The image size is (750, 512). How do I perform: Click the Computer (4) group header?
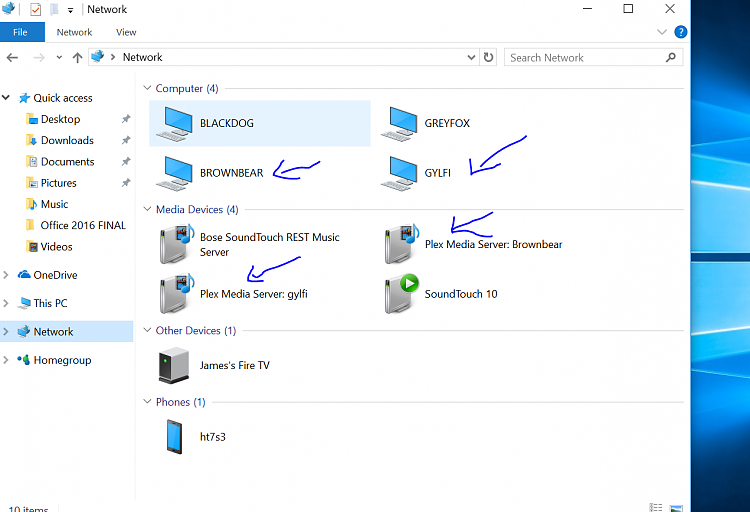tap(187, 88)
